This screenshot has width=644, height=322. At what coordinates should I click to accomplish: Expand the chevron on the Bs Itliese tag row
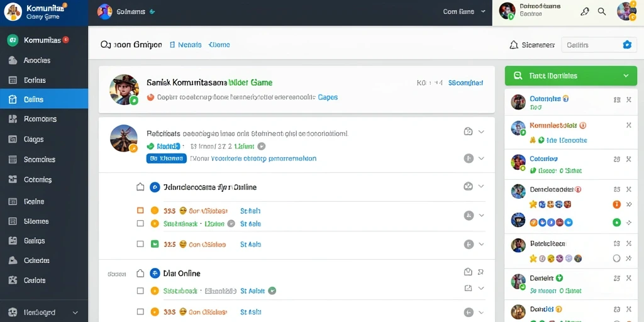click(481, 158)
